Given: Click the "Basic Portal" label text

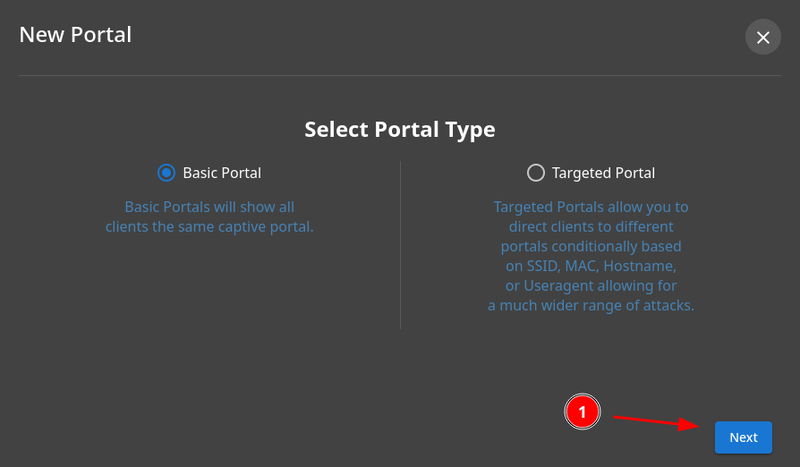Looking at the screenshot, I should coord(222,173).
